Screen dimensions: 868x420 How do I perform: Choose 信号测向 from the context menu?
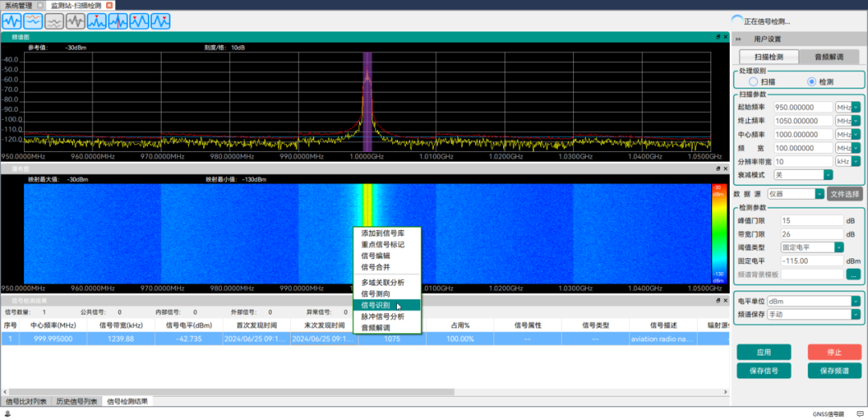point(387,294)
